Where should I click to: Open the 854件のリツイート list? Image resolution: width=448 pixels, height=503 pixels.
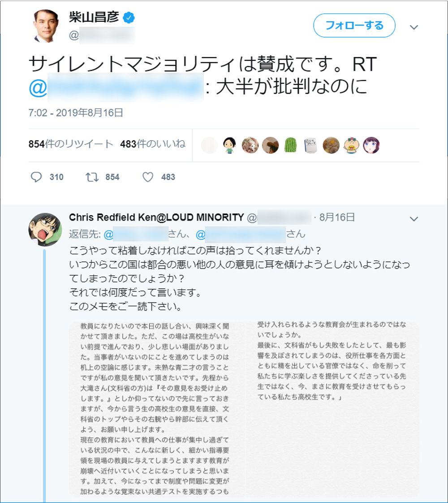(x=71, y=144)
